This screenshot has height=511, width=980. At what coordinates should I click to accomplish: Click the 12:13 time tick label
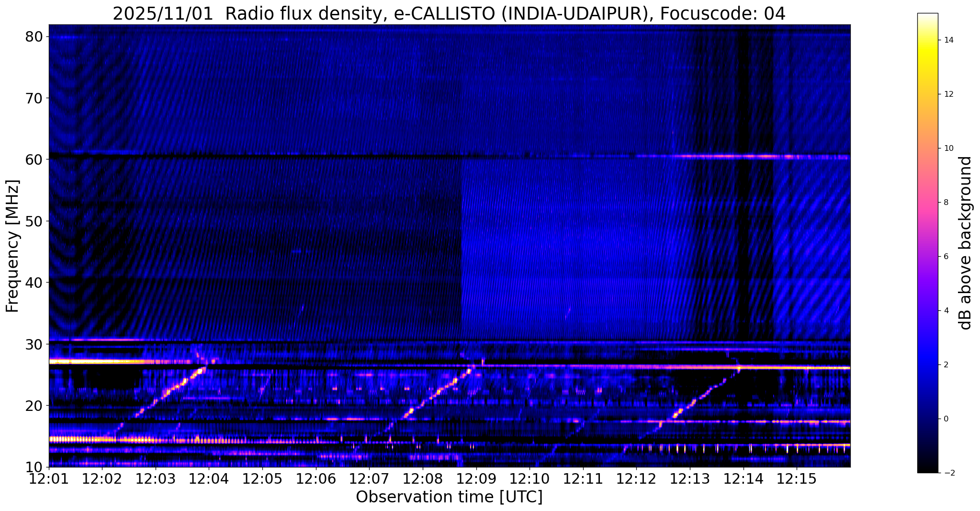tap(690, 479)
